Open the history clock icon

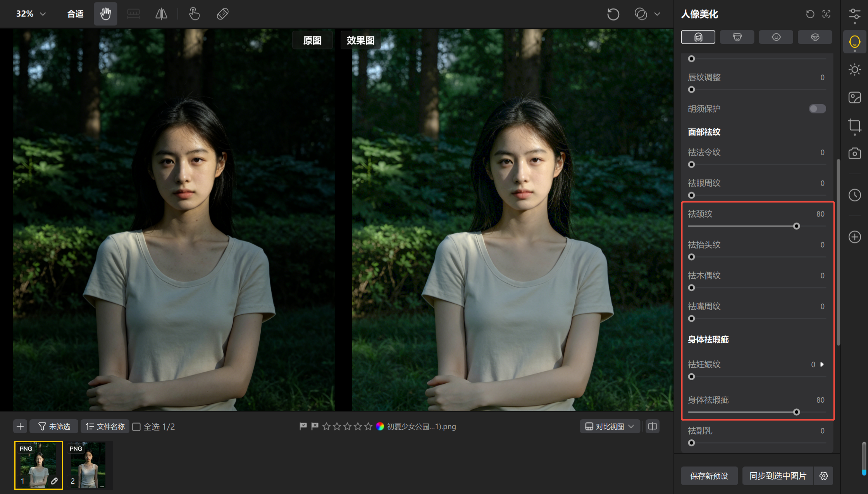click(854, 195)
